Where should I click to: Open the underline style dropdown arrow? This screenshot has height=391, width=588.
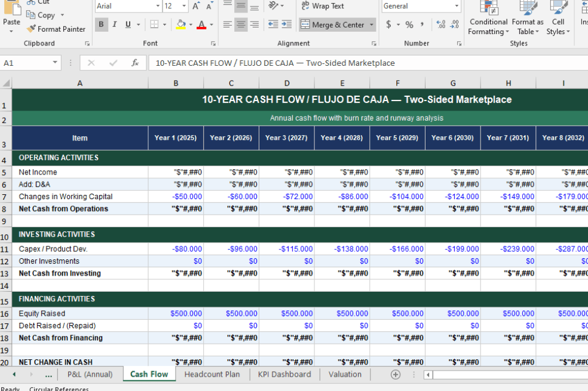139,25
